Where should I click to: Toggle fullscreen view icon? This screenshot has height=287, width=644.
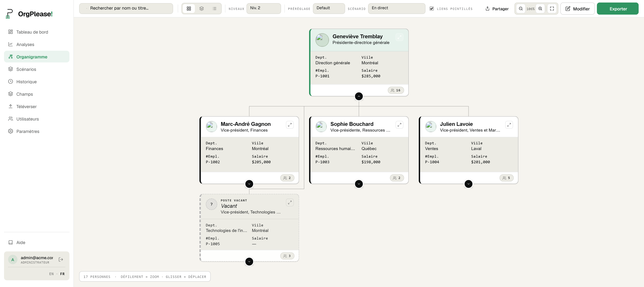(552, 9)
